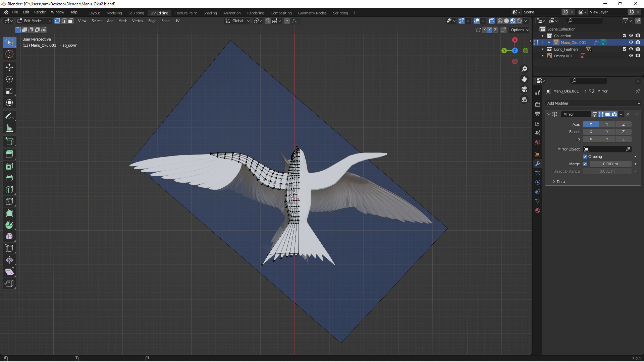Viewport: 644px width, 362px height.
Task: Select the Knife tool
Action: [x=9, y=201]
